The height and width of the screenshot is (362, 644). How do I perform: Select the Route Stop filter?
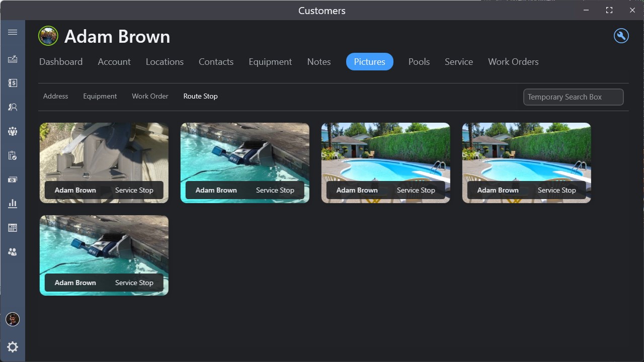tap(200, 96)
